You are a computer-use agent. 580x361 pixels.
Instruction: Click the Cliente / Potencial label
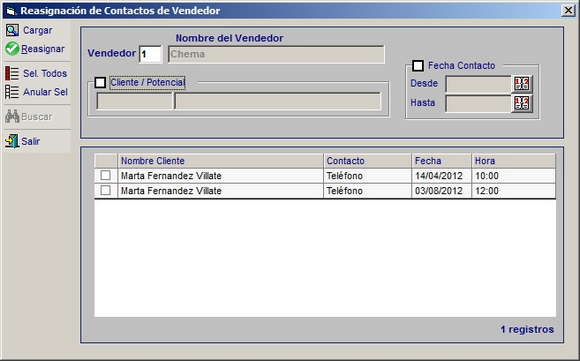148,82
